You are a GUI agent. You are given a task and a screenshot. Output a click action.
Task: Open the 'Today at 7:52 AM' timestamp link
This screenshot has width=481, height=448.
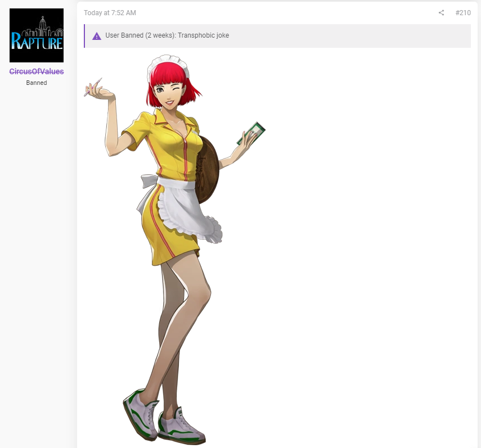click(x=110, y=13)
